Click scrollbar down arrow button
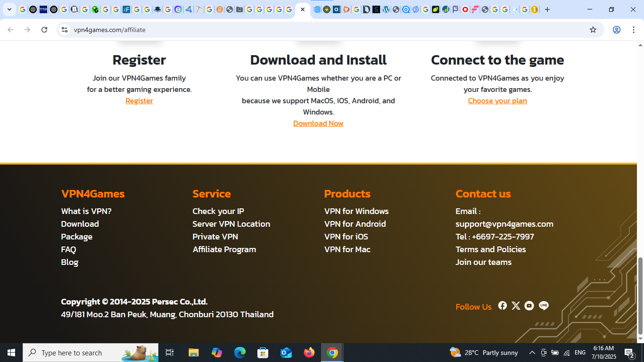The image size is (644, 362). (640, 339)
